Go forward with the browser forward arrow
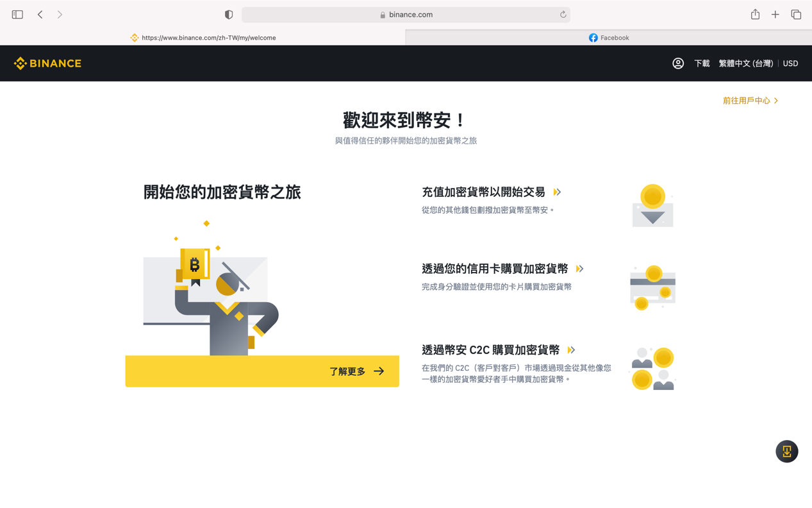Screen dimensions: 812x508 tap(60, 14)
